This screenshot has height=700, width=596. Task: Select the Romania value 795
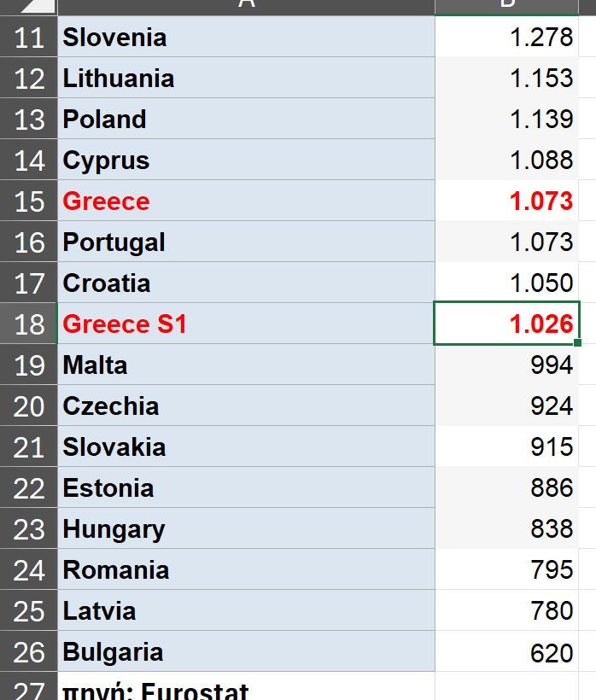pos(507,570)
